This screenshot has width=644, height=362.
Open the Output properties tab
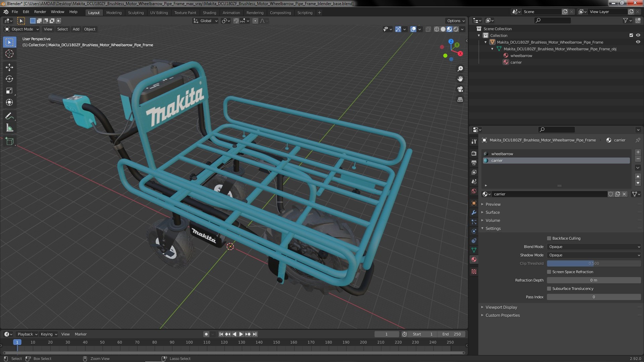point(474,163)
